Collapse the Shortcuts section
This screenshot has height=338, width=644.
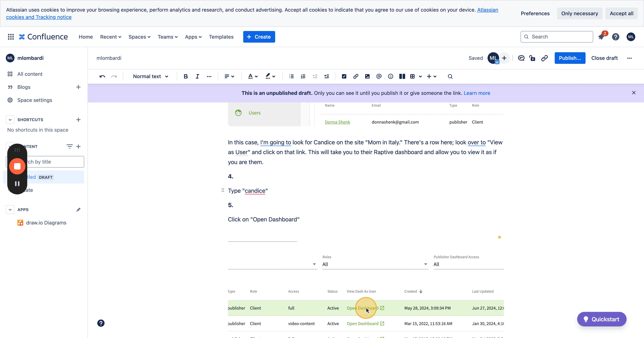click(10, 120)
